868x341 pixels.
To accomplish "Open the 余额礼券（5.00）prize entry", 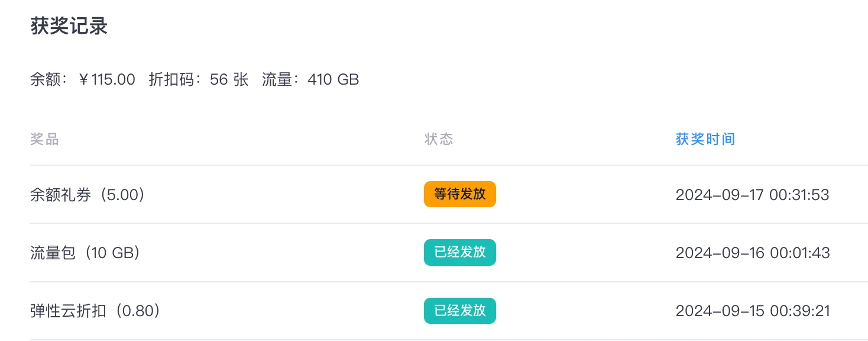I will (x=88, y=195).
